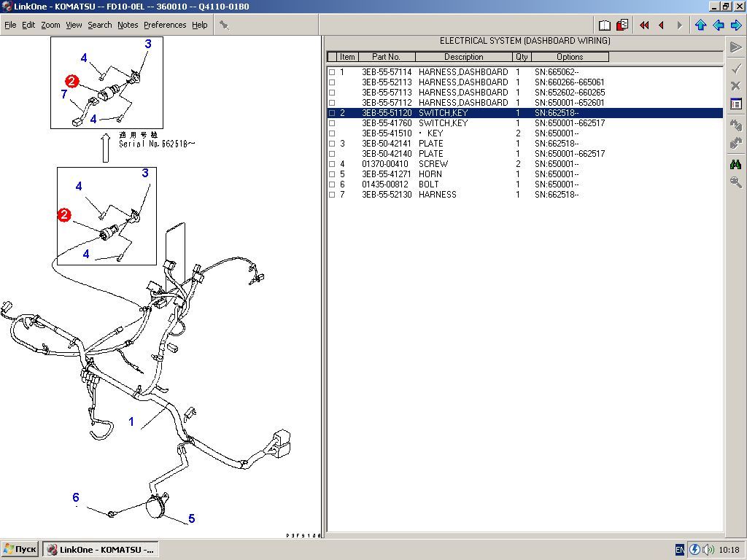Tick checkbox for item 5 HORN

tap(332, 174)
